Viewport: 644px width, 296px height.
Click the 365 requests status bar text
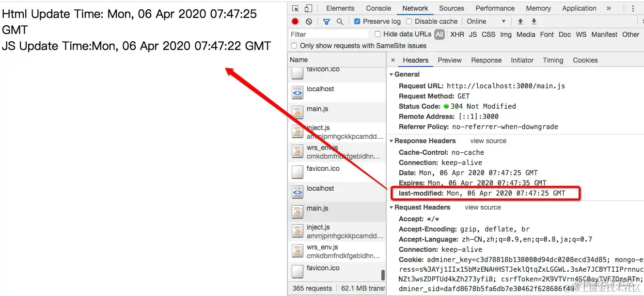[312, 288]
